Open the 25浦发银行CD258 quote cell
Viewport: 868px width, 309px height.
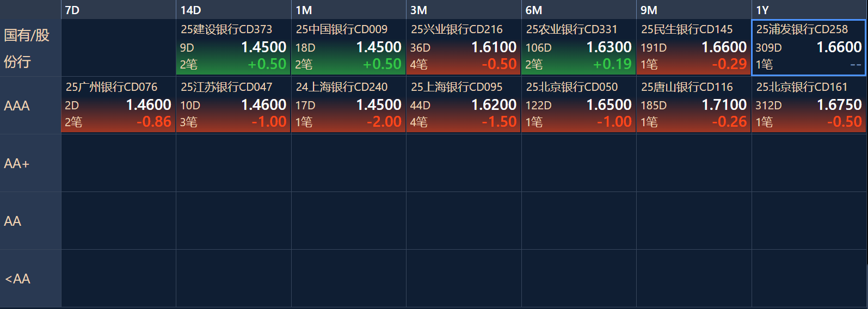tap(809, 48)
